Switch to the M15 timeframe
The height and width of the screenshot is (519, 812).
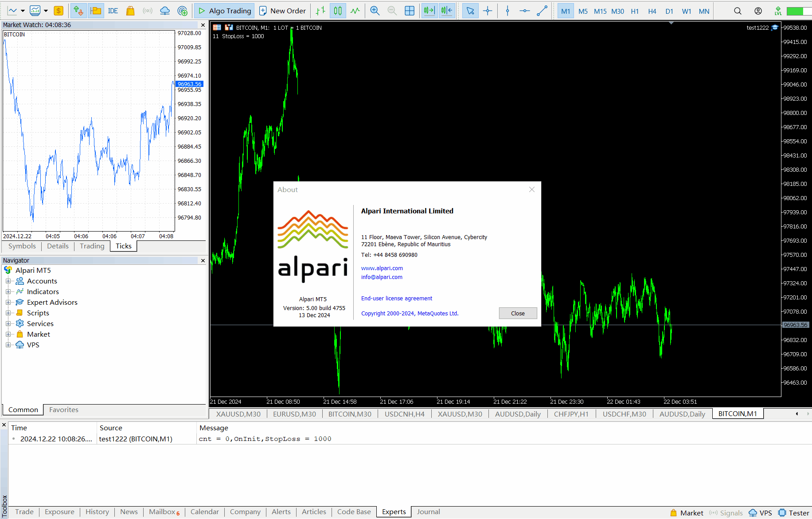click(600, 11)
